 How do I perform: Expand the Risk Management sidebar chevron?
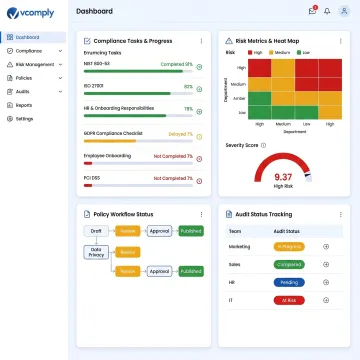[x=60, y=65]
